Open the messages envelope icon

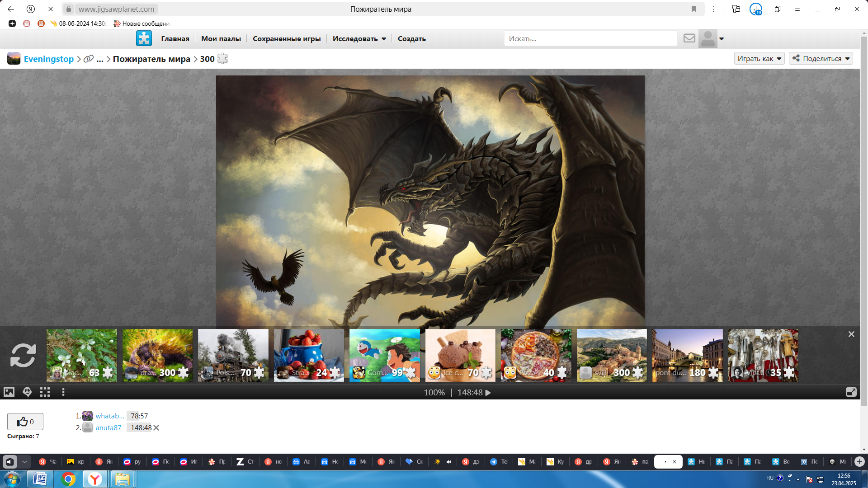[689, 38]
